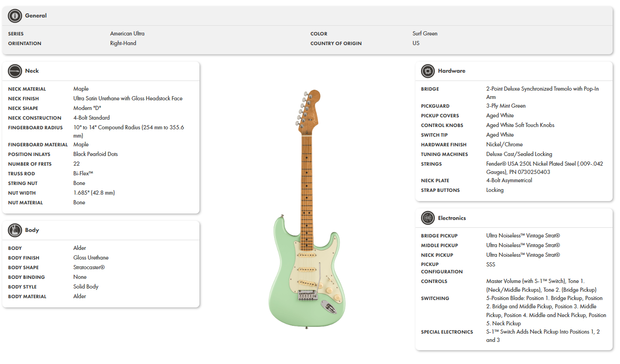620x364 pixels.
Task: Click the 'Modern "D"' neck shape value
Action: coord(87,108)
